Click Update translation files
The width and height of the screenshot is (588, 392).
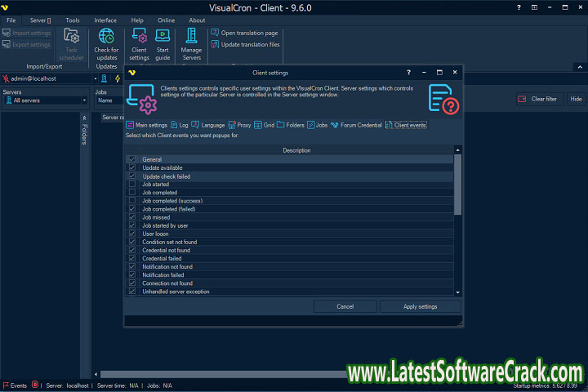pyautogui.click(x=246, y=45)
